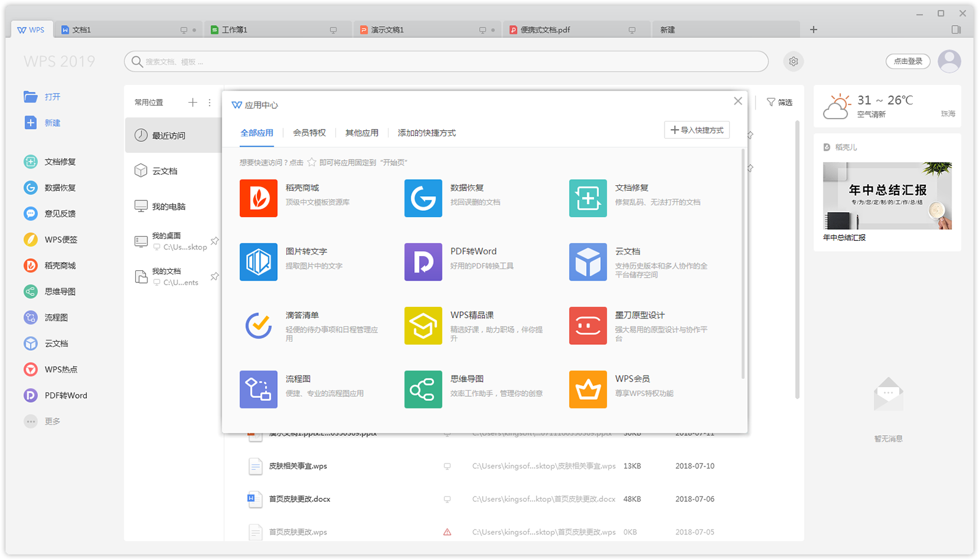Add a new 常用位置 with plus icon
The width and height of the screenshot is (979, 560).
(193, 102)
